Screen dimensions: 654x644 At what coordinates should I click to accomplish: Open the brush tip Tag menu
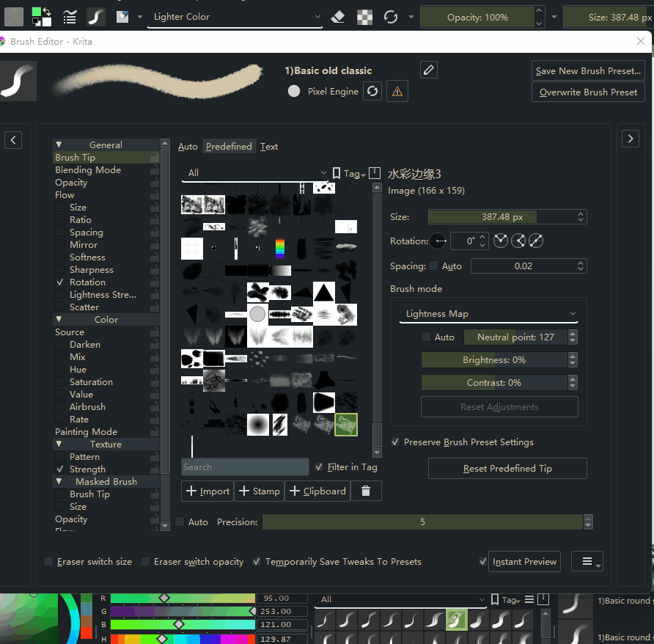tap(349, 174)
